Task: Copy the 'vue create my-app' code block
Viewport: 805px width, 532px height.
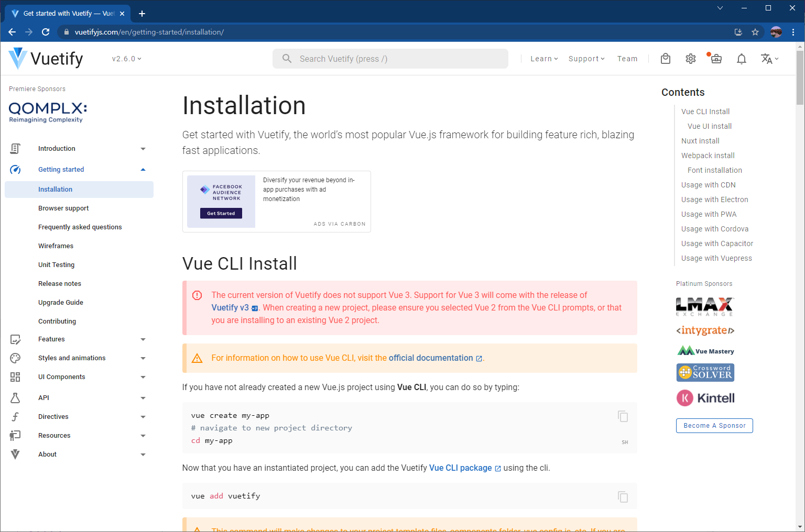Action: click(623, 416)
